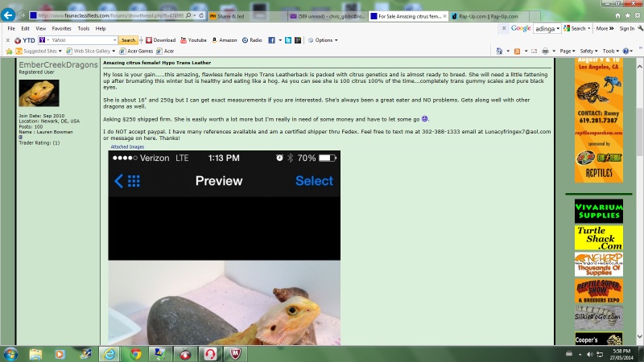
Task: Click the RSS feeds icon
Action: [x=517, y=51]
